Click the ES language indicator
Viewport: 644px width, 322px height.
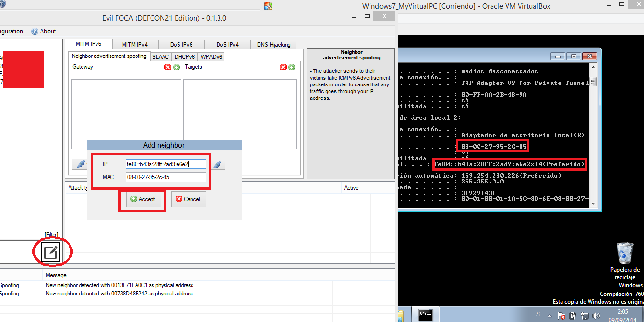(536, 314)
